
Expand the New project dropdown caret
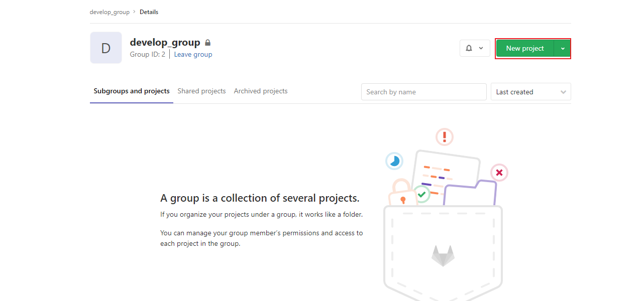(563, 49)
